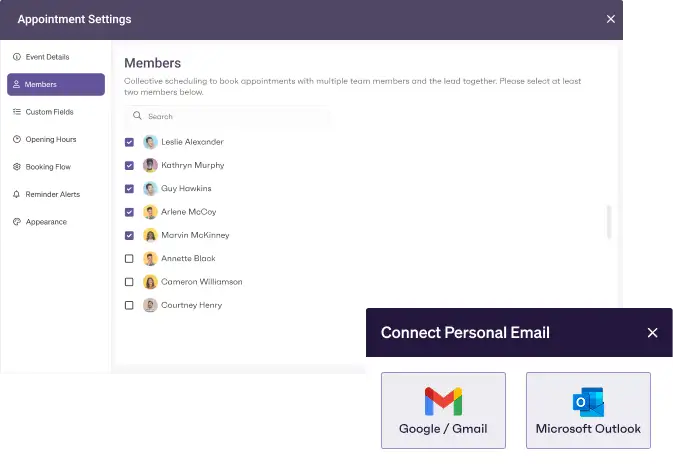Click Guy Hawkins's avatar
This screenshot has width=673, height=465.
coord(150,188)
